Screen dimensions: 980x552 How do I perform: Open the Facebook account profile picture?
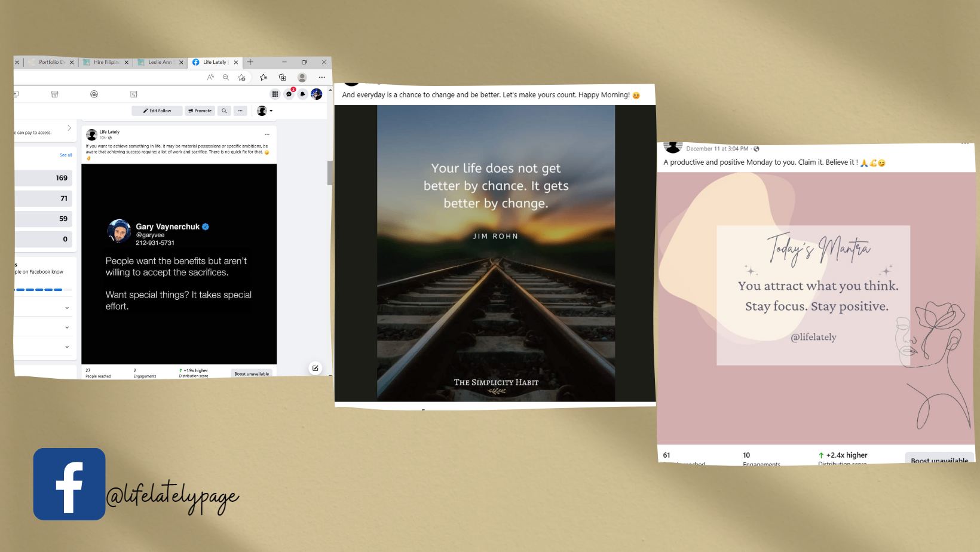click(x=317, y=94)
